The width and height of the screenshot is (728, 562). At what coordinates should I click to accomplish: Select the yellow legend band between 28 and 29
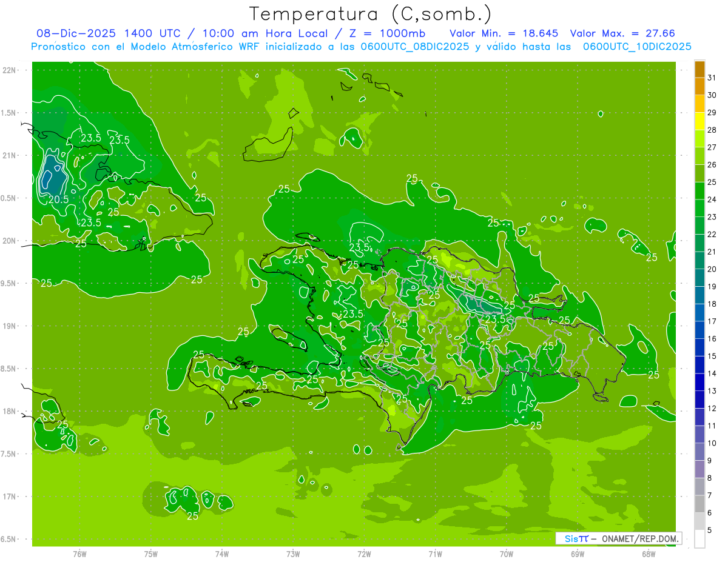[x=699, y=121]
